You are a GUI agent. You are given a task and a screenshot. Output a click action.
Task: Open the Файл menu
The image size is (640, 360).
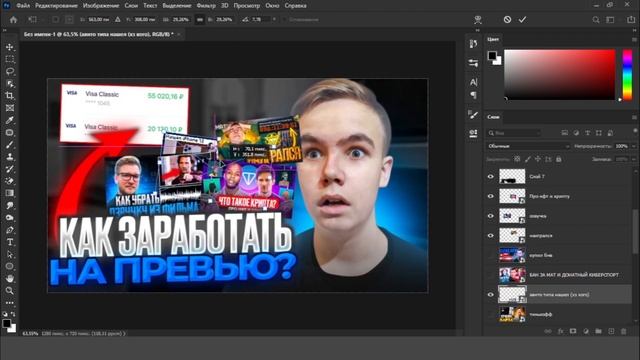pyautogui.click(x=23, y=6)
